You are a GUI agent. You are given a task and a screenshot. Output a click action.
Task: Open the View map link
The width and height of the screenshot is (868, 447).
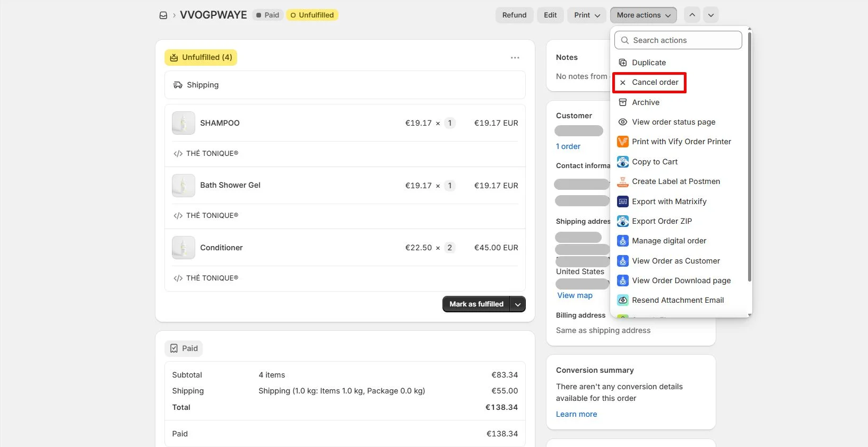tap(575, 295)
